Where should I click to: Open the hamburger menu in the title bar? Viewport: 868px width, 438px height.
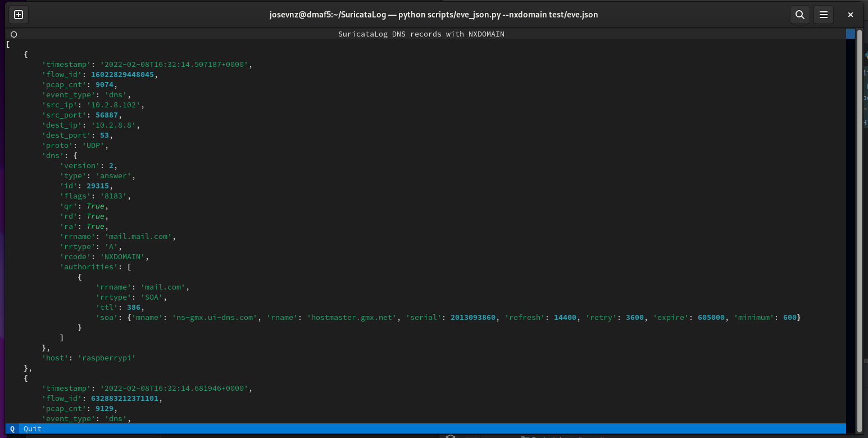coord(824,15)
